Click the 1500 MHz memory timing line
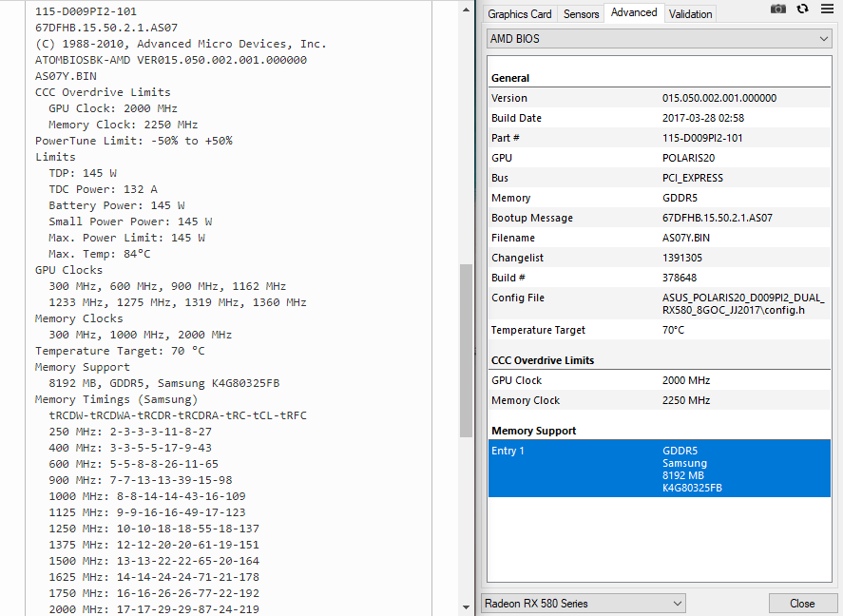This screenshot has height=616, width=843. (154, 561)
